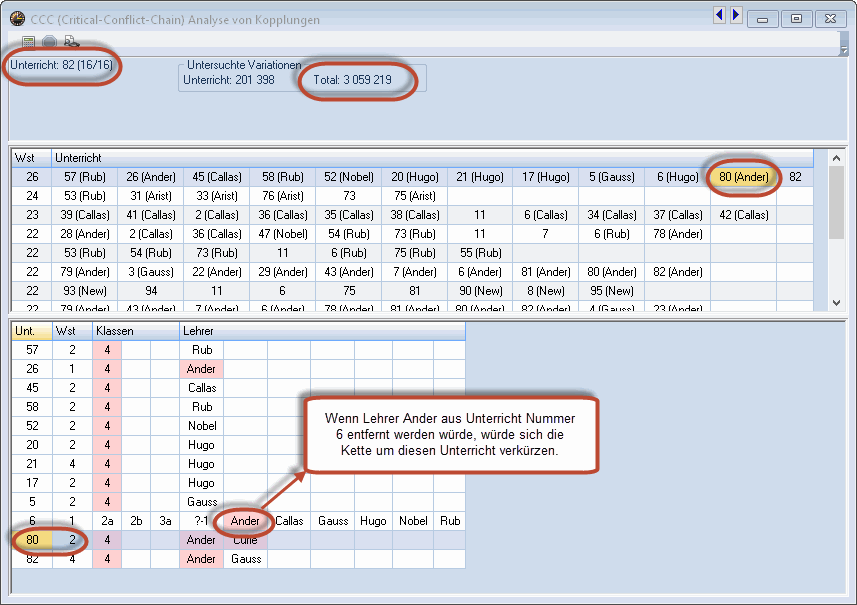Select the '75 (Arist)' cell

415,196
